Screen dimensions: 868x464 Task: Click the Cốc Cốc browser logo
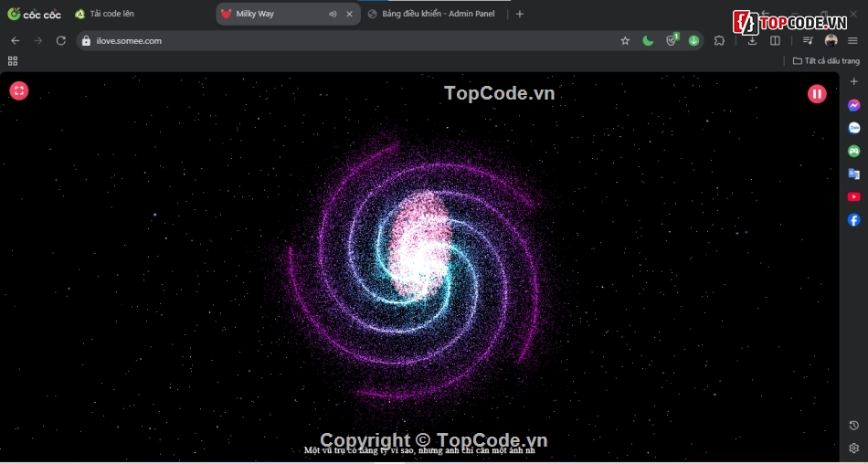pos(34,14)
